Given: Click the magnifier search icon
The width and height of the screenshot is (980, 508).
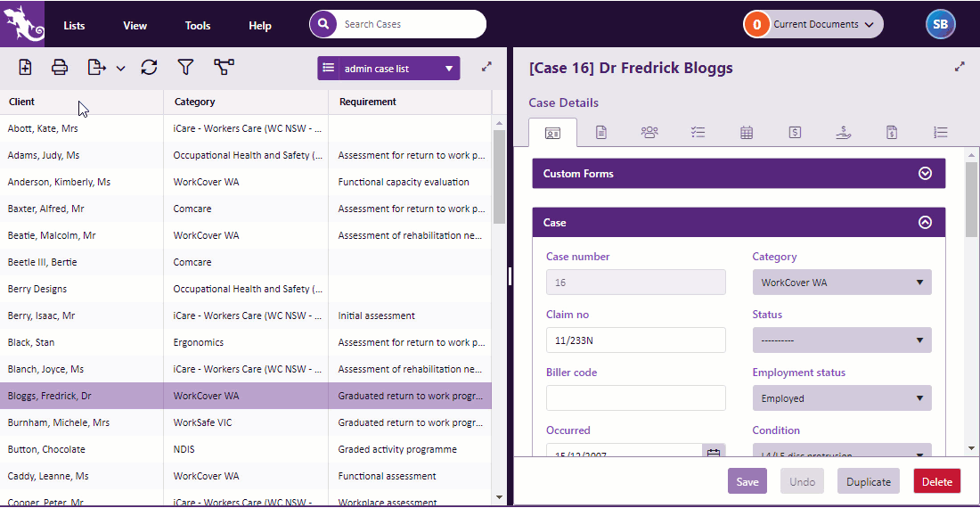Looking at the screenshot, I should pyautogui.click(x=323, y=24).
